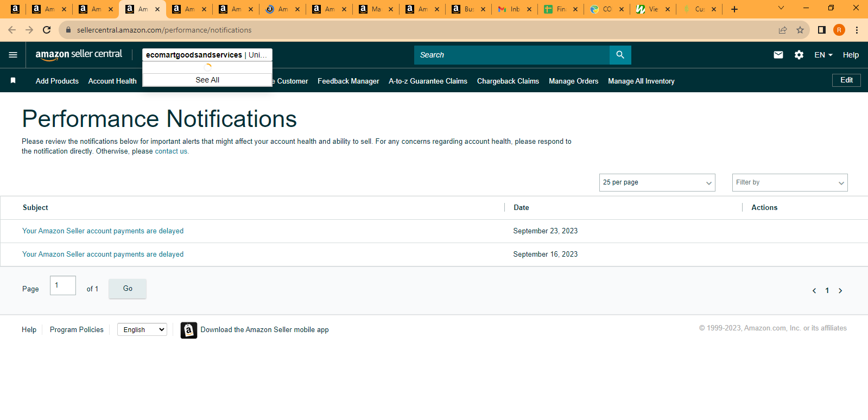Click the Actions column header
Screen dimensions: 868x420
764,208
